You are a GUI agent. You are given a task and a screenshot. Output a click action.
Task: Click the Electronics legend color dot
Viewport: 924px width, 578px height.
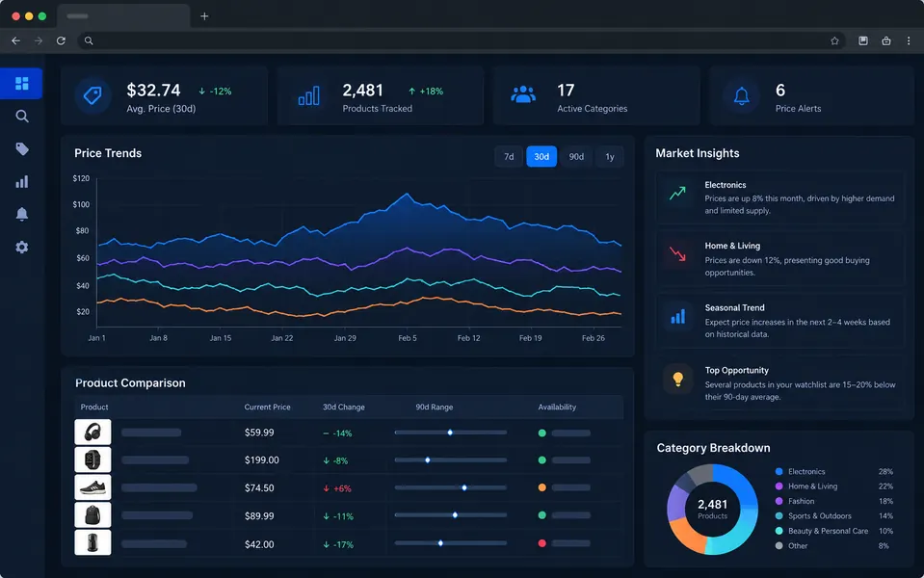(x=779, y=471)
